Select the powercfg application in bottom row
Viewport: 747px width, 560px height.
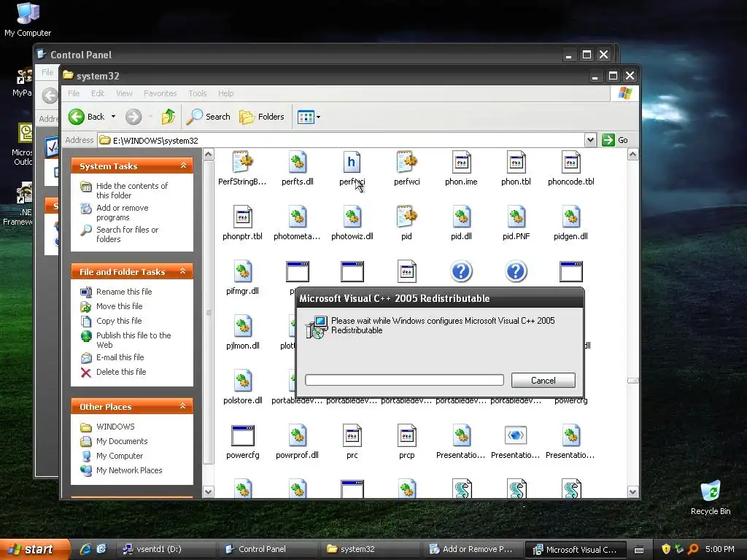tap(242, 441)
